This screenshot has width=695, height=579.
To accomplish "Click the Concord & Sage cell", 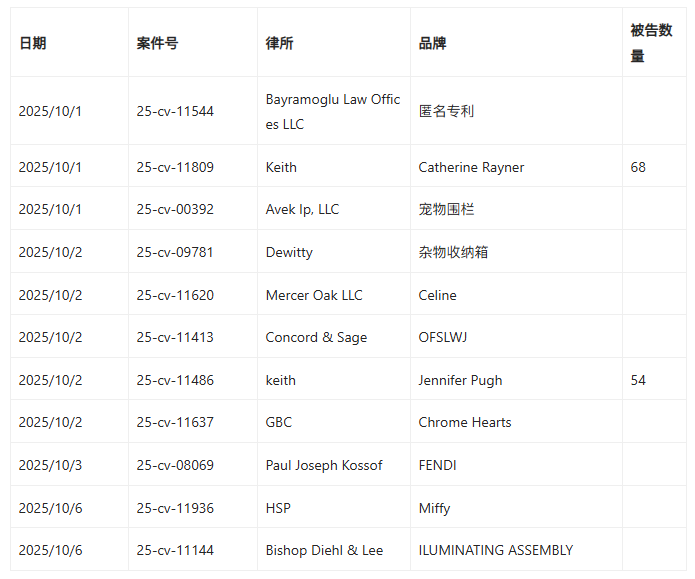I will (x=316, y=337).
